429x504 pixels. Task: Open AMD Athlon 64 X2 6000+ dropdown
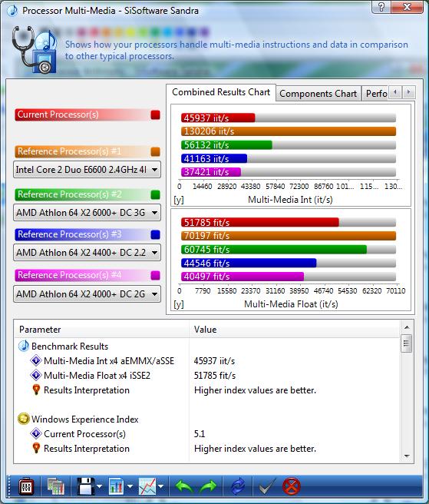[x=87, y=213]
